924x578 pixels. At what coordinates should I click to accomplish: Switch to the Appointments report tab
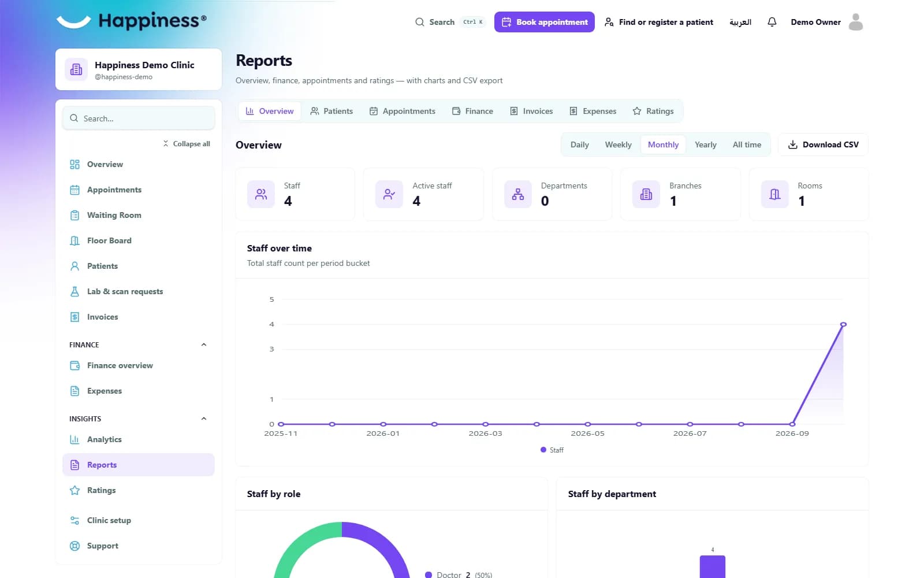pyautogui.click(x=403, y=111)
